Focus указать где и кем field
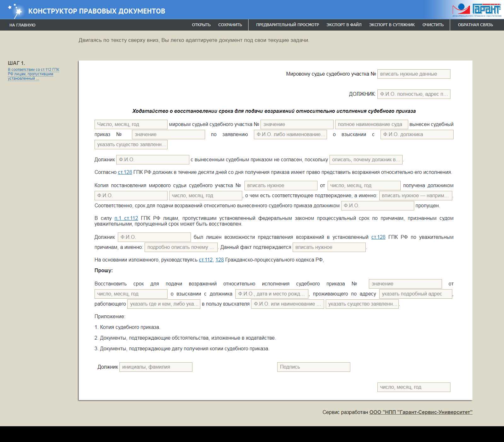This screenshot has height=442, width=504. (164, 304)
